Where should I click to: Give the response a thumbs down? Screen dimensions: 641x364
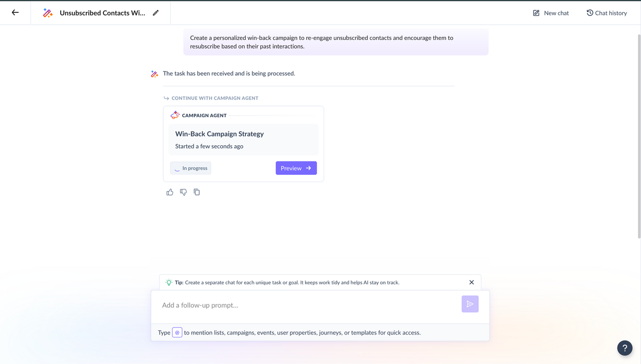point(183,192)
